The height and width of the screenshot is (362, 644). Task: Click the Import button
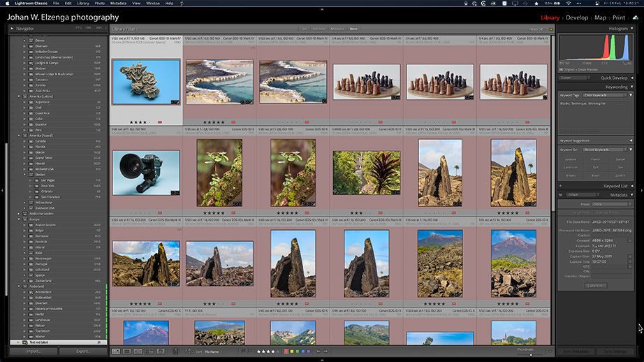(x=33, y=352)
